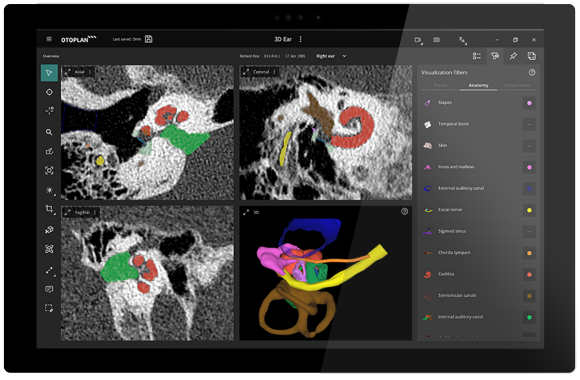Switch to the Components tab

click(517, 85)
